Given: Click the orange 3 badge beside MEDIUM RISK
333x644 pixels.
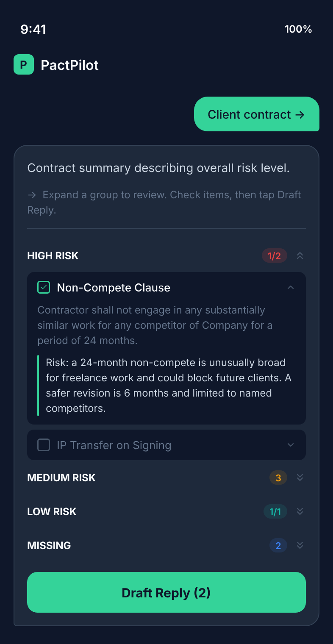Looking at the screenshot, I should click(278, 477).
